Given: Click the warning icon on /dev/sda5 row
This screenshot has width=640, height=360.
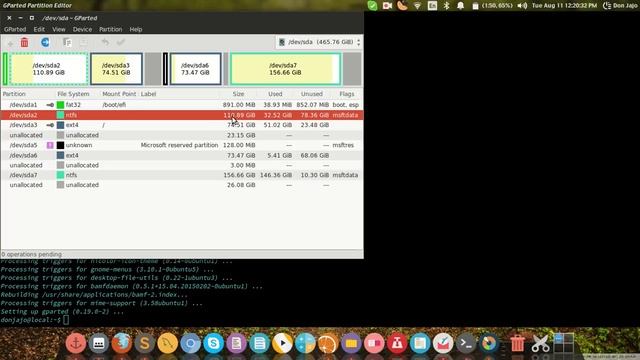Looking at the screenshot, I should (50, 145).
